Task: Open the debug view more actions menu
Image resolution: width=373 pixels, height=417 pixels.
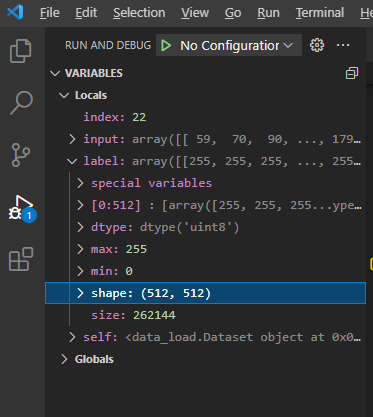Action: [343, 45]
